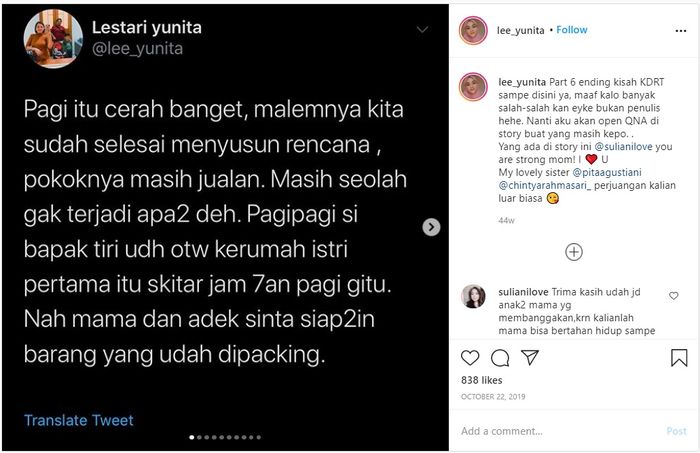Open @chintyarahmasari_ mention link

[545, 185]
